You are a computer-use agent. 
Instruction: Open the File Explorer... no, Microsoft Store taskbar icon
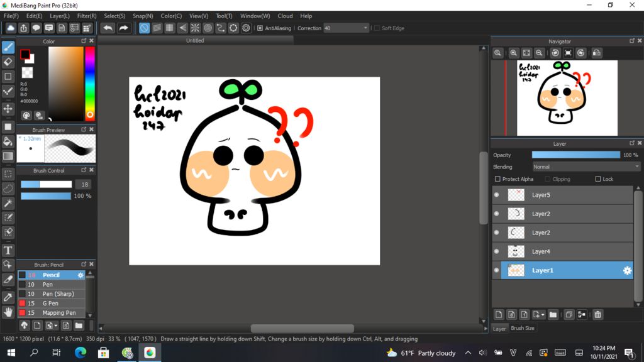point(103,353)
